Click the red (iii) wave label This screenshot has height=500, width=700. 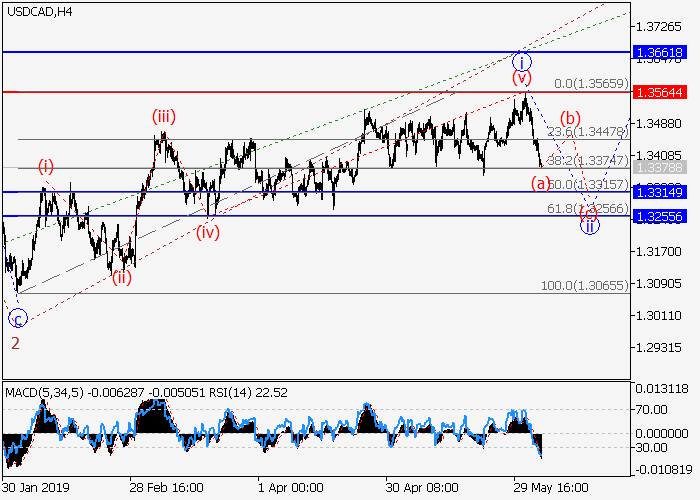(164, 117)
